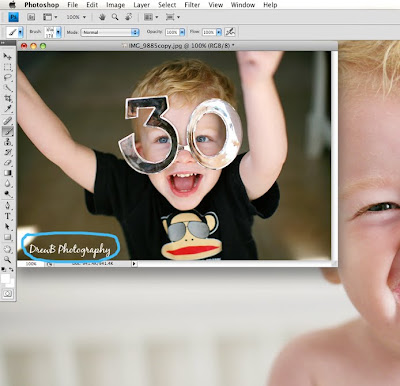This screenshot has width=400, height=386.
Task: Close the IMG_9885copy.jpg document window
Action: pos(24,46)
